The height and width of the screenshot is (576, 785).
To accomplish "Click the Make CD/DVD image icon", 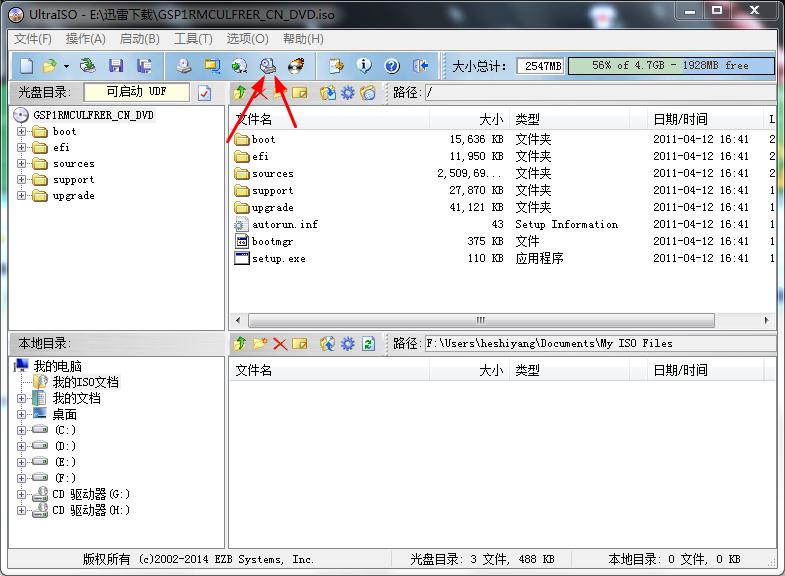I will (184, 66).
